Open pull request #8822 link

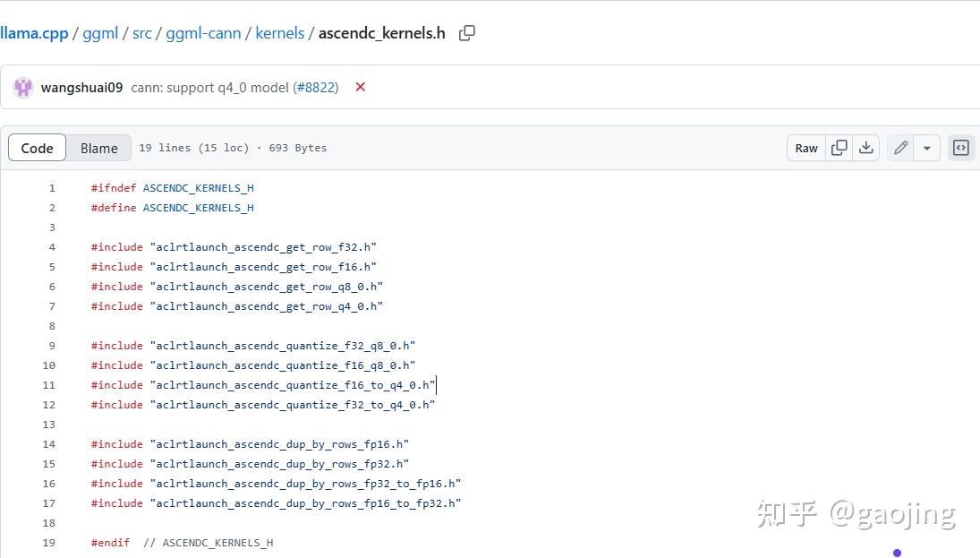coord(316,87)
